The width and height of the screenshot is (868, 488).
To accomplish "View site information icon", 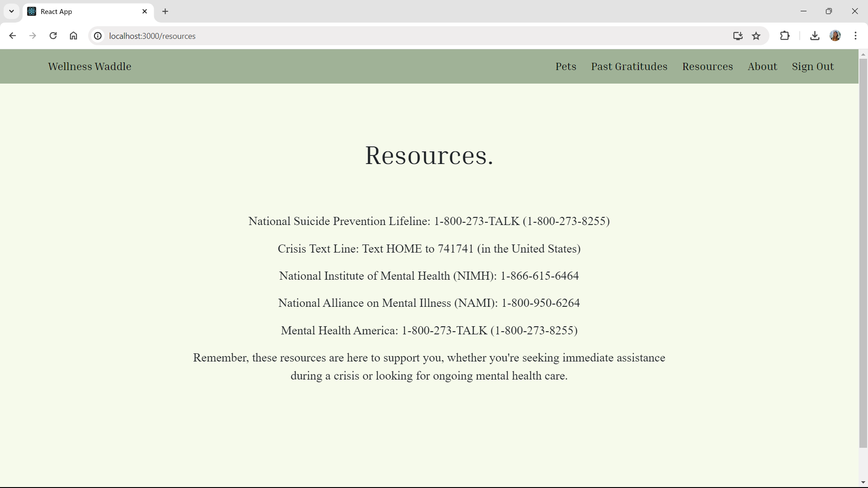I will click(x=98, y=36).
